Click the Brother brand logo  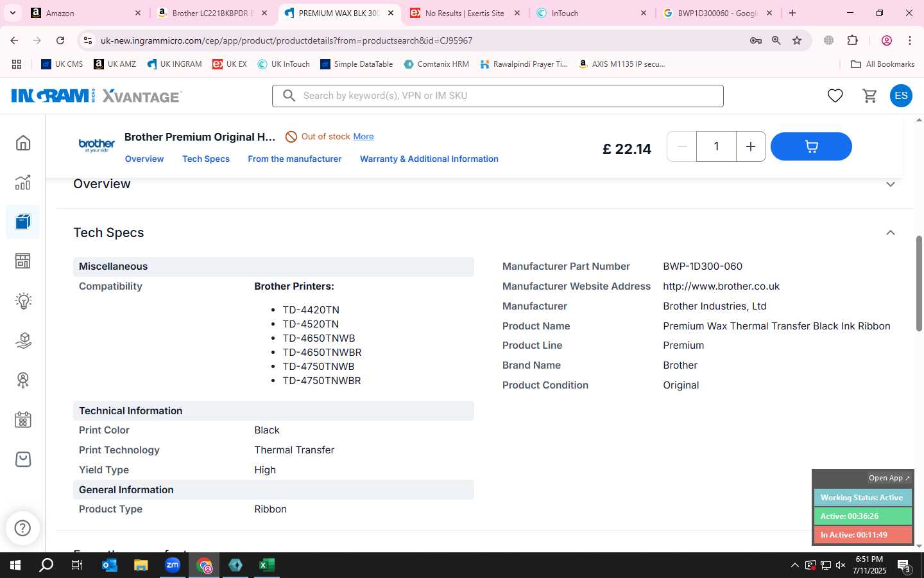[x=96, y=145]
